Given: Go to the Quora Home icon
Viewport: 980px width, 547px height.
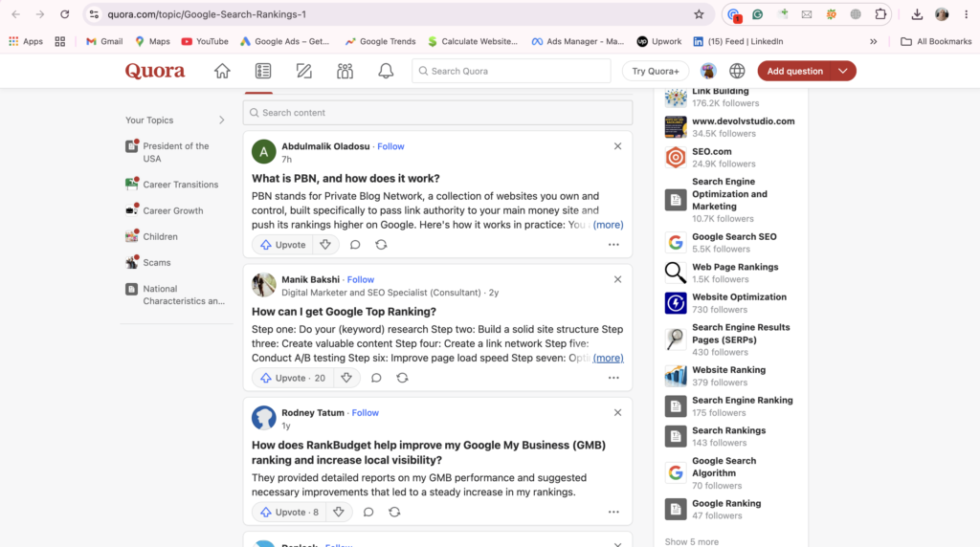Looking at the screenshot, I should (x=222, y=71).
